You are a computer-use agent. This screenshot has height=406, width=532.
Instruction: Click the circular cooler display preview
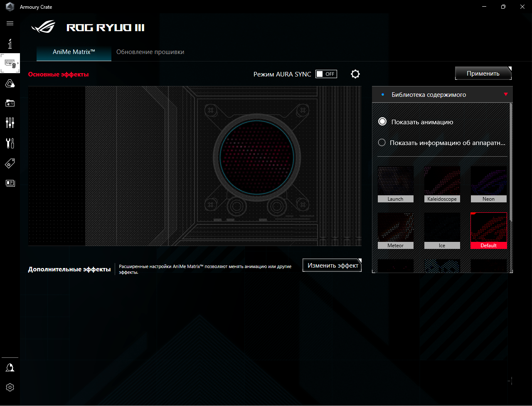pos(257,157)
